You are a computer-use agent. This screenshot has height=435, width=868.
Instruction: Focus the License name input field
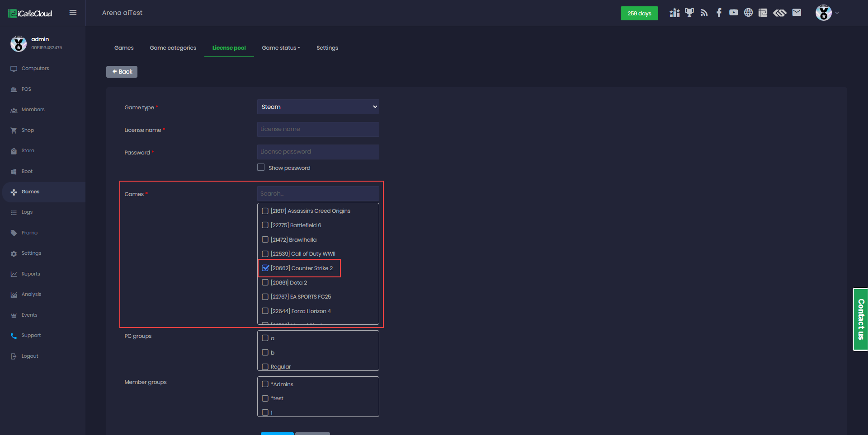pos(318,129)
